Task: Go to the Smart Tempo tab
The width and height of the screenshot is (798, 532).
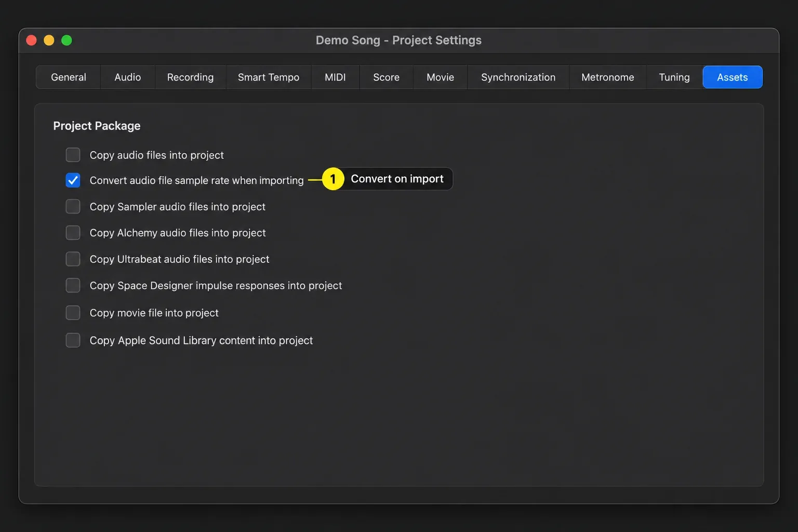Action: click(269, 77)
